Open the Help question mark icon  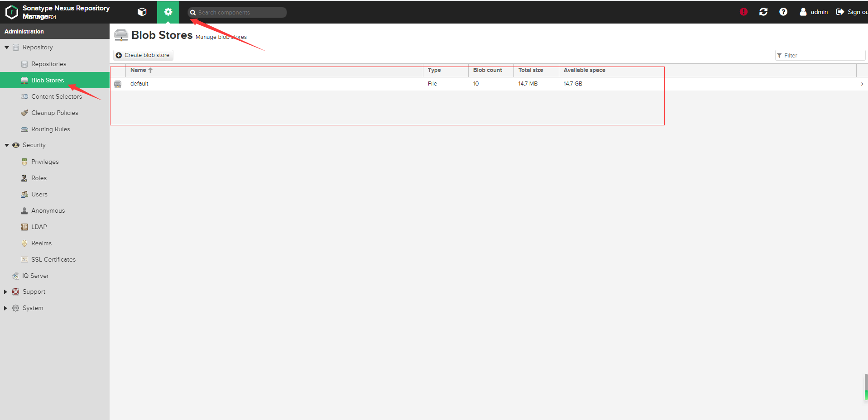[783, 12]
